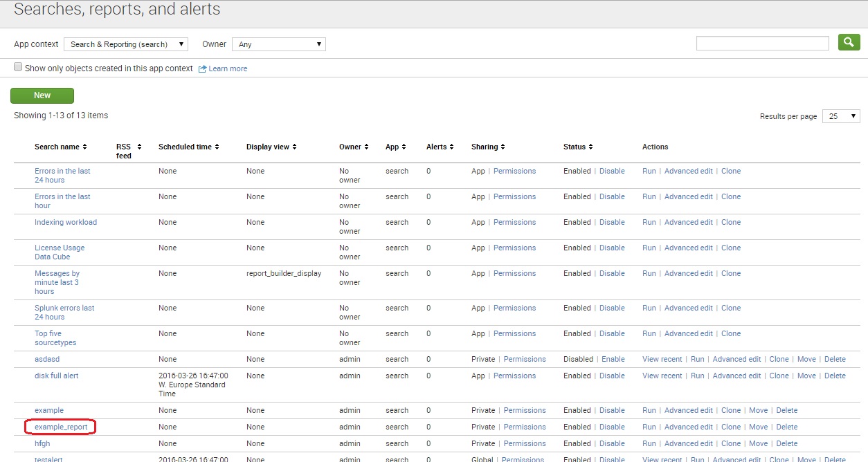Enable the asdasd search
Viewport: 868px width, 462px height.
click(x=613, y=359)
